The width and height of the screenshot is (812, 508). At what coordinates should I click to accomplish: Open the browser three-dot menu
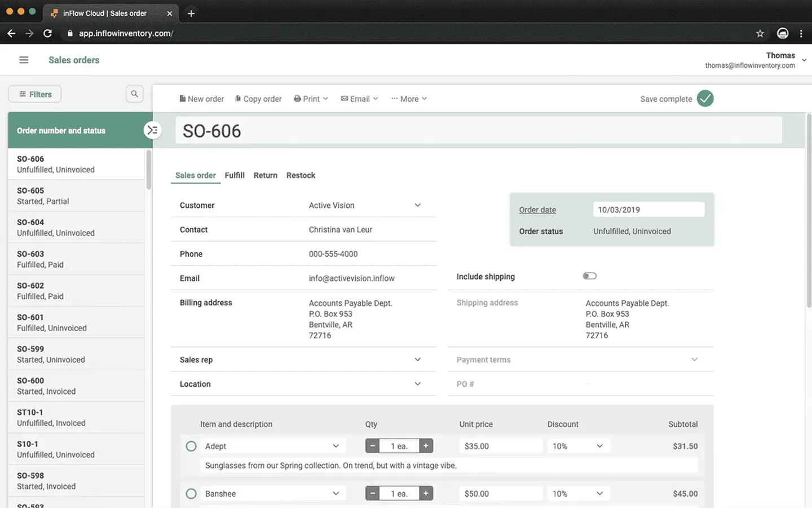pyautogui.click(x=801, y=33)
